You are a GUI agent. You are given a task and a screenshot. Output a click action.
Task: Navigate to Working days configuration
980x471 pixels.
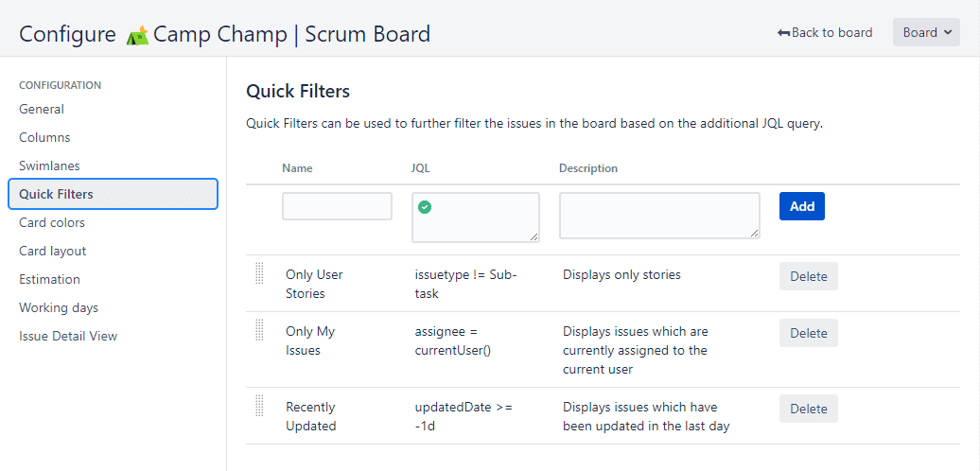pos(59,307)
